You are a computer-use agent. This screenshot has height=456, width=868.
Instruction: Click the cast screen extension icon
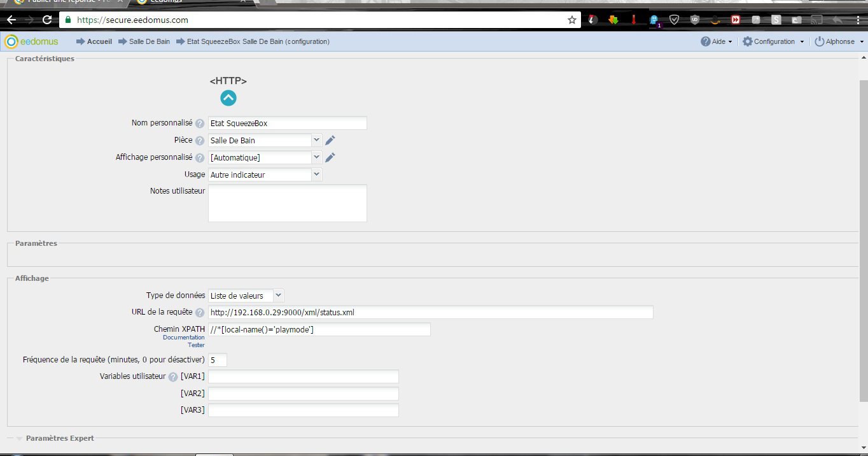(x=817, y=20)
